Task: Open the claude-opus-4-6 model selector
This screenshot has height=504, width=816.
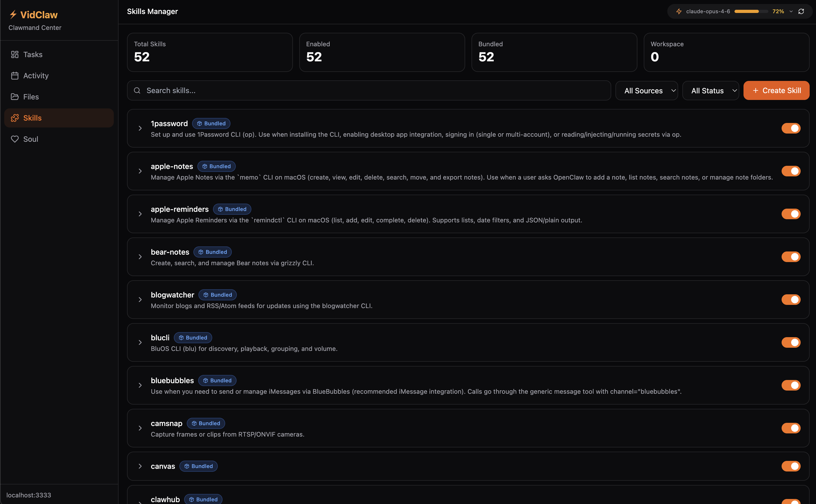Action: point(708,11)
